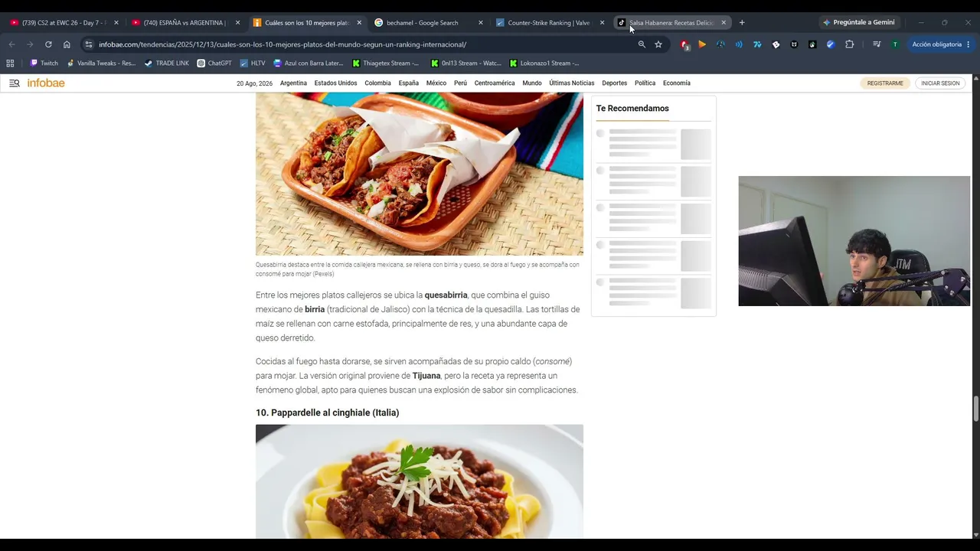Viewport: 980px width, 551px height.
Task: Open the Estados Unidos section
Action: (x=335, y=83)
